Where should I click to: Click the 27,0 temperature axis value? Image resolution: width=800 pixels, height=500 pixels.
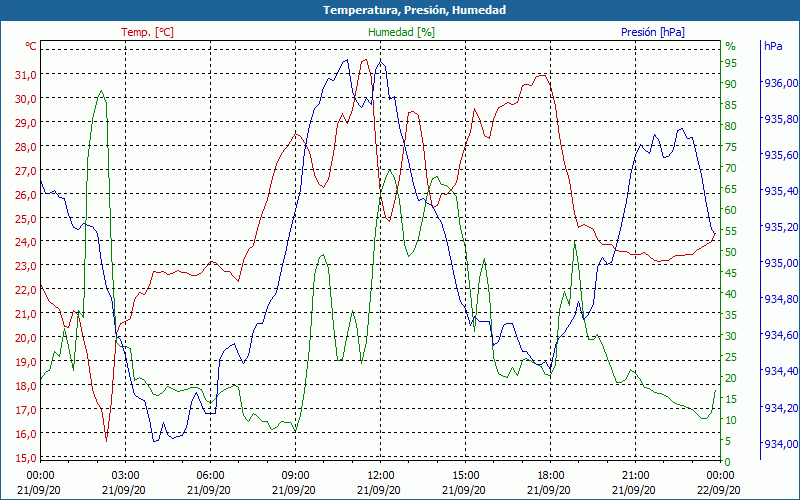pos(26,171)
